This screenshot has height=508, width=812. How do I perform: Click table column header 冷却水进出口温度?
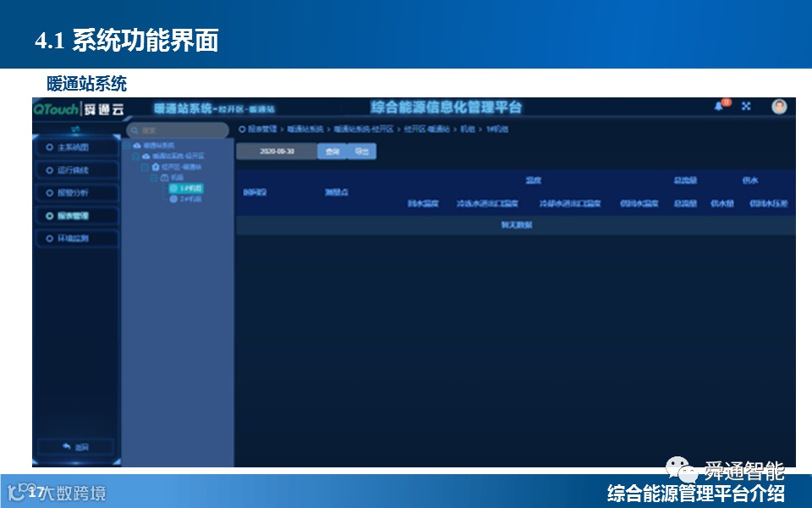[569, 203]
